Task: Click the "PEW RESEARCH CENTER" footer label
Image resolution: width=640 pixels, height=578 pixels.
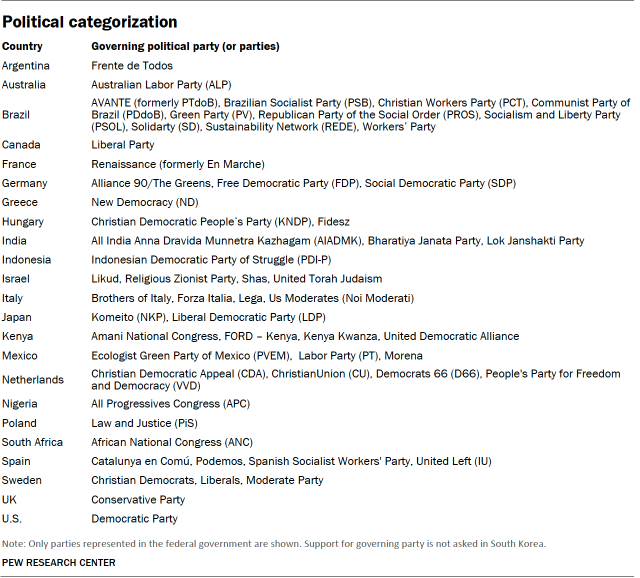Action: (x=58, y=563)
